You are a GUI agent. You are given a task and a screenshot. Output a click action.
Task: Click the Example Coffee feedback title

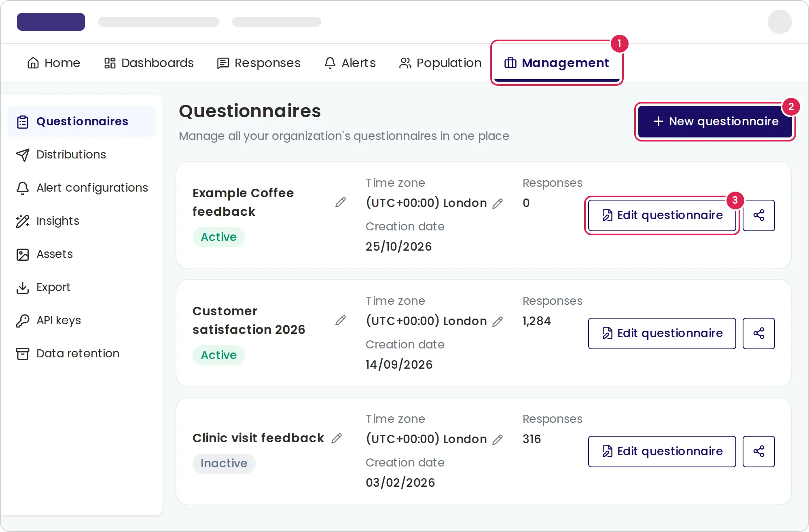coord(243,202)
